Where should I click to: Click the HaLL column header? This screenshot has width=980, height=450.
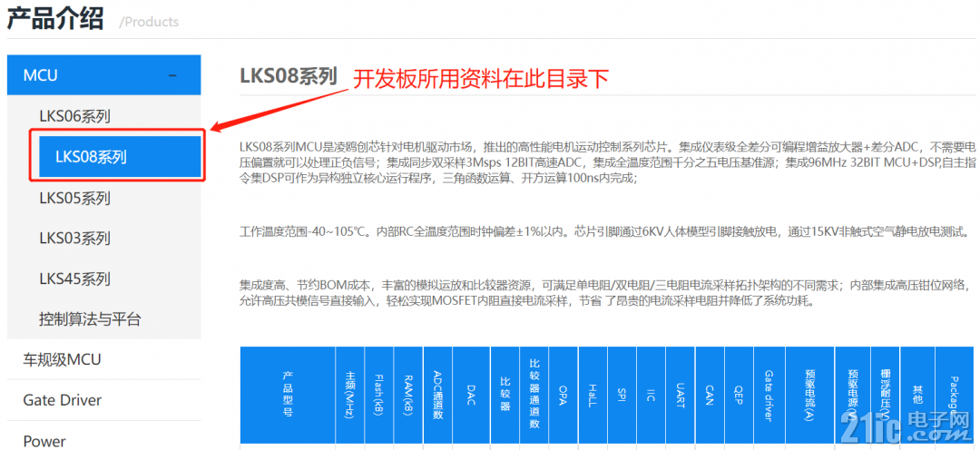[x=593, y=395]
